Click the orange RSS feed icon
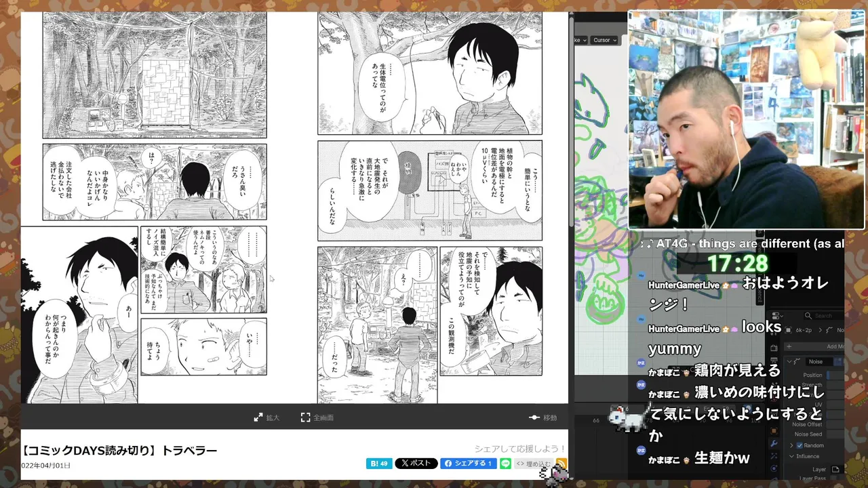This screenshot has height=488, width=868. (x=561, y=464)
